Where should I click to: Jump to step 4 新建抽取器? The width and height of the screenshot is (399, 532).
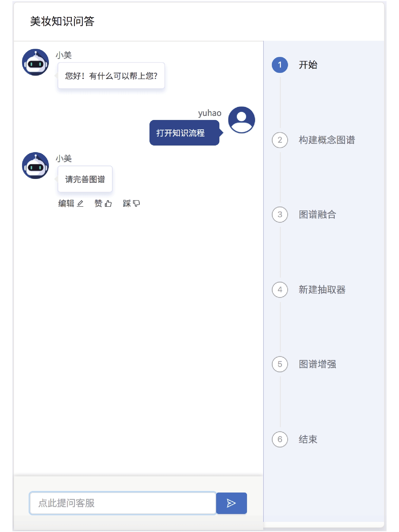[x=280, y=290]
